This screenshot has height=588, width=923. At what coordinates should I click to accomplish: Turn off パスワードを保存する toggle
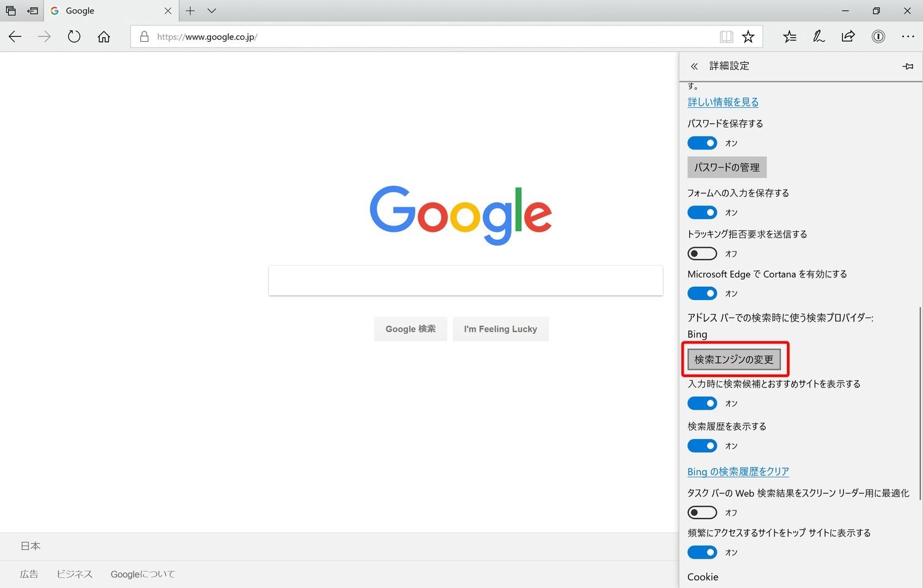click(x=702, y=143)
